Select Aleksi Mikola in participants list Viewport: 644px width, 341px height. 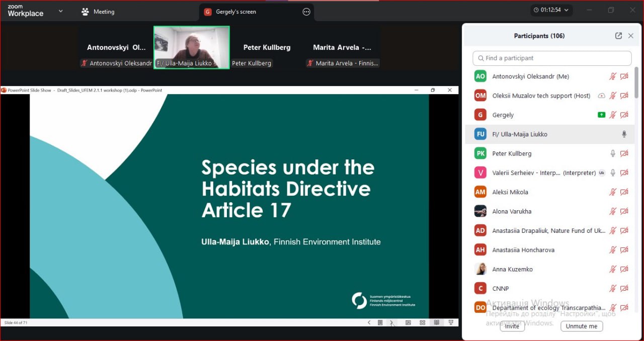tap(549, 192)
